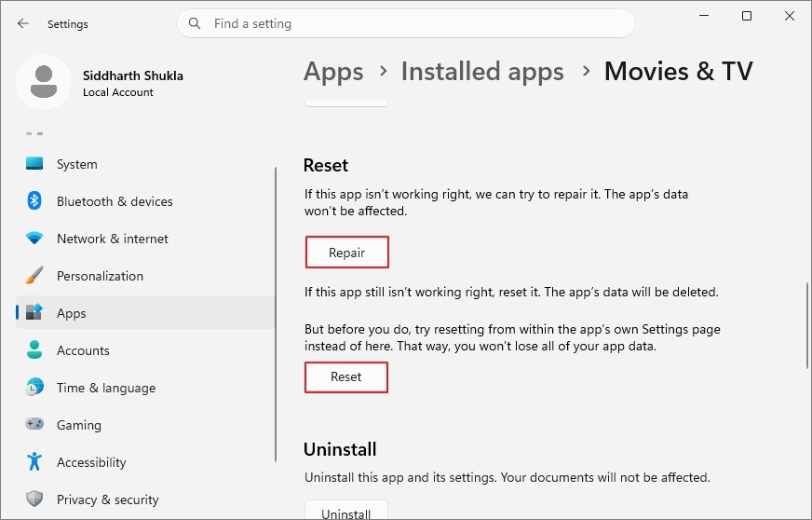Select Apps in the sidebar
Viewport: 812px width, 520px height.
coord(145,313)
